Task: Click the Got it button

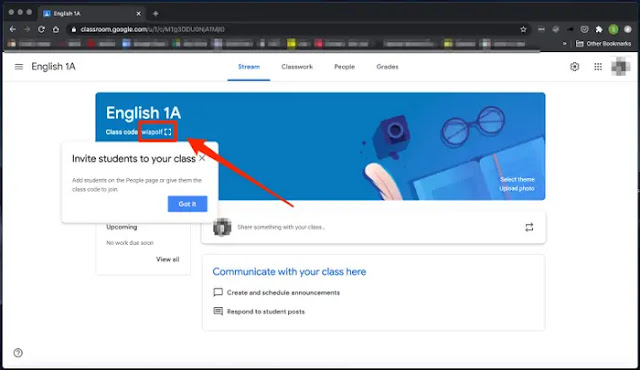Action: (187, 204)
